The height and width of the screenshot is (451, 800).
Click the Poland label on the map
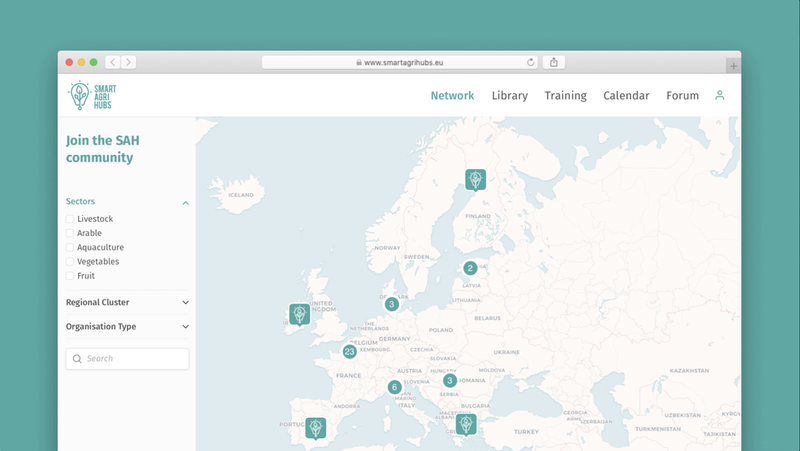441,330
